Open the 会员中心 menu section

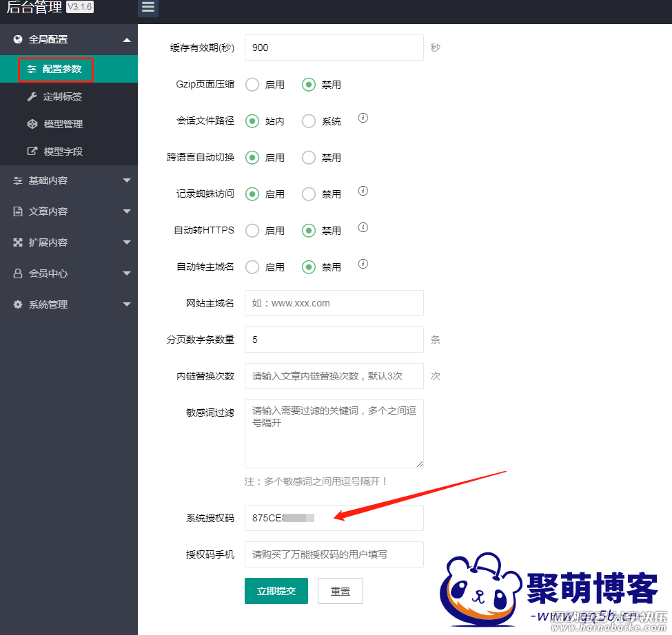(68, 273)
